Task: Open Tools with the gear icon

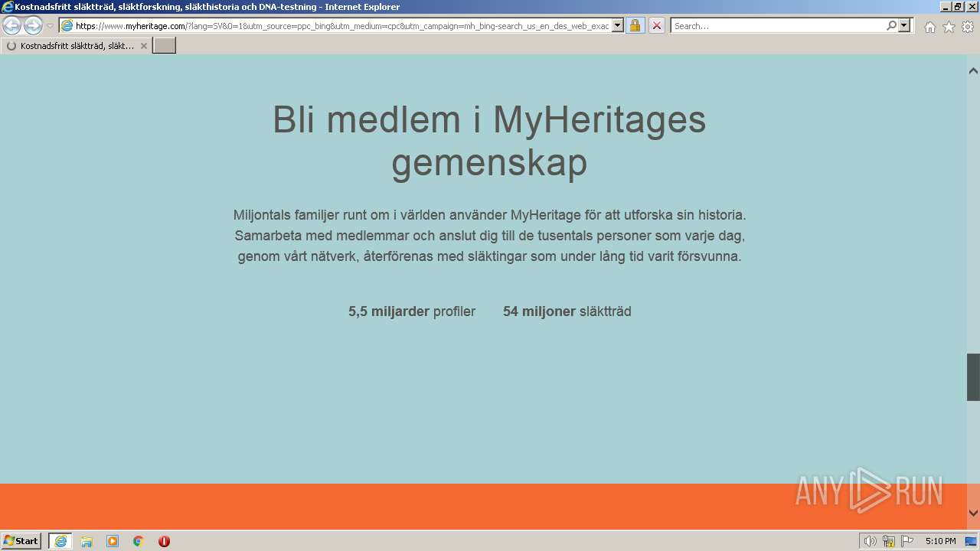Action: [968, 27]
